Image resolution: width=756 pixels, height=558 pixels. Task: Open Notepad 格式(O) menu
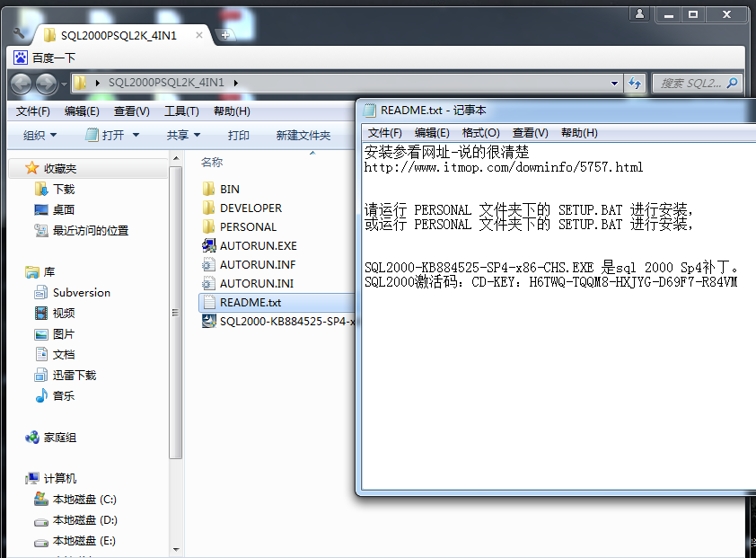[x=480, y=133]
